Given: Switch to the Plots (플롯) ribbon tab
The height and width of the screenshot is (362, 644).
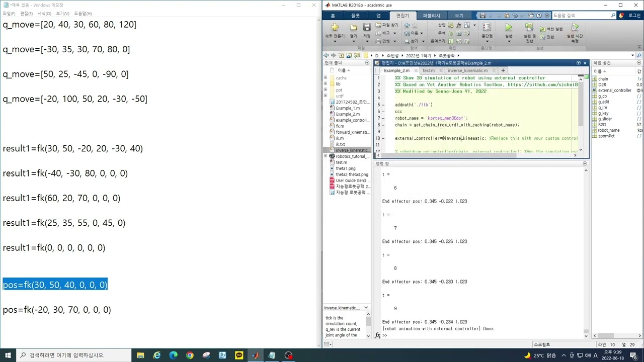Looking at the screenshot, I should click(x=355, y=16).
